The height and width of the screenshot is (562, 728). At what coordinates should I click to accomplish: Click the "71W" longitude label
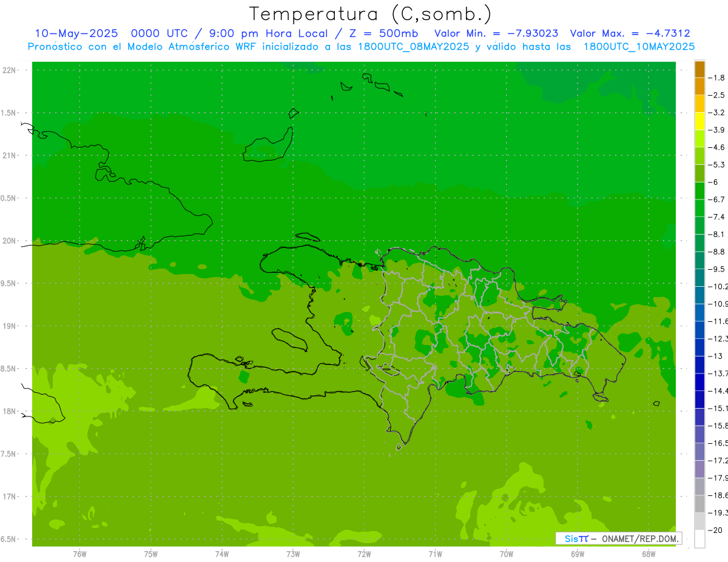coord(435,554)
